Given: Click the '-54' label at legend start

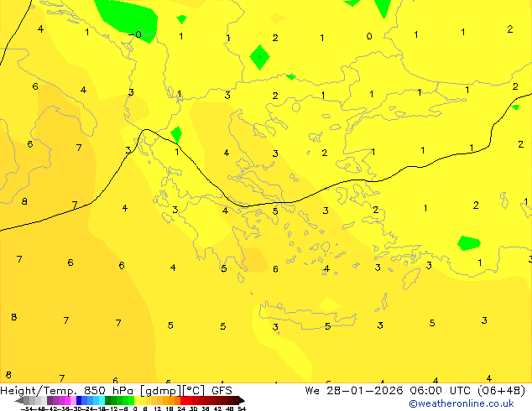Looking at the screenshot, I should coord(27,408).
